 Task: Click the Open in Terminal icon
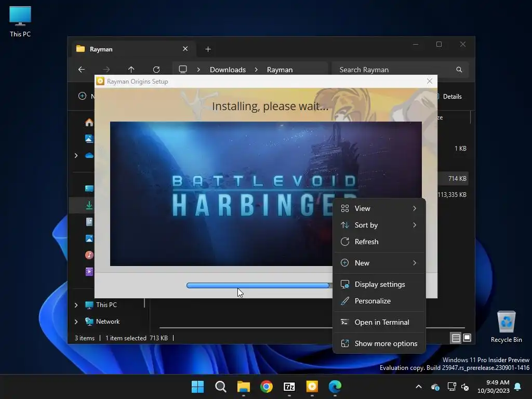(x=345, y=322)
